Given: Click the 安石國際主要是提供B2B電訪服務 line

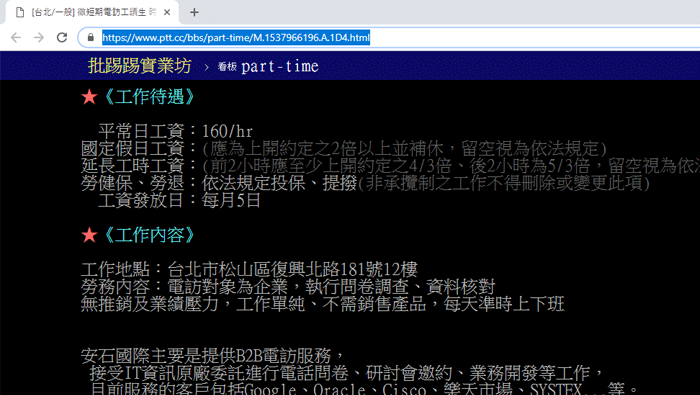Looking at the screenshot, I should coord(212,356).
